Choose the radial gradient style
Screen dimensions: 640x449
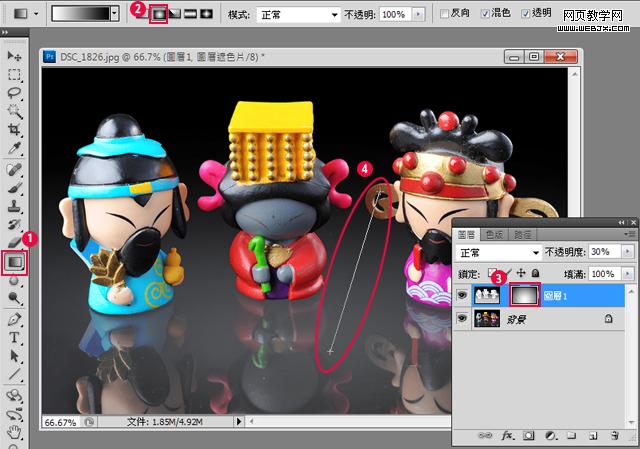tap(159, 15)
